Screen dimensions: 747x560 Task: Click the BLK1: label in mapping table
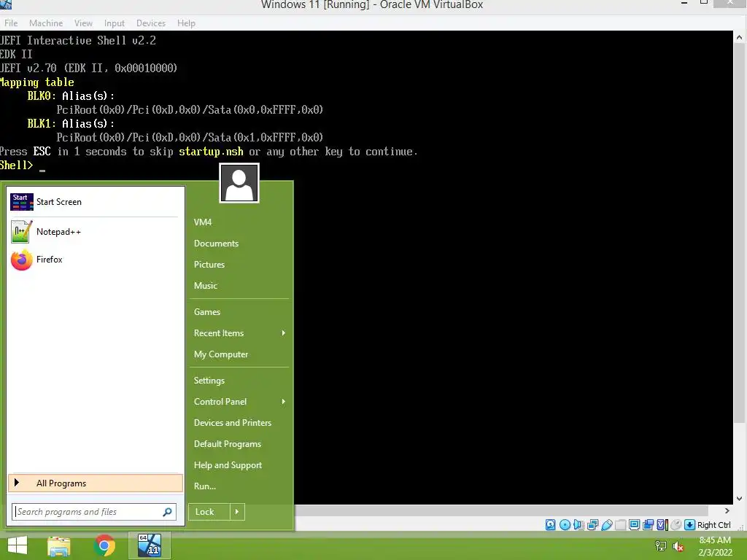tap(42, 124)
